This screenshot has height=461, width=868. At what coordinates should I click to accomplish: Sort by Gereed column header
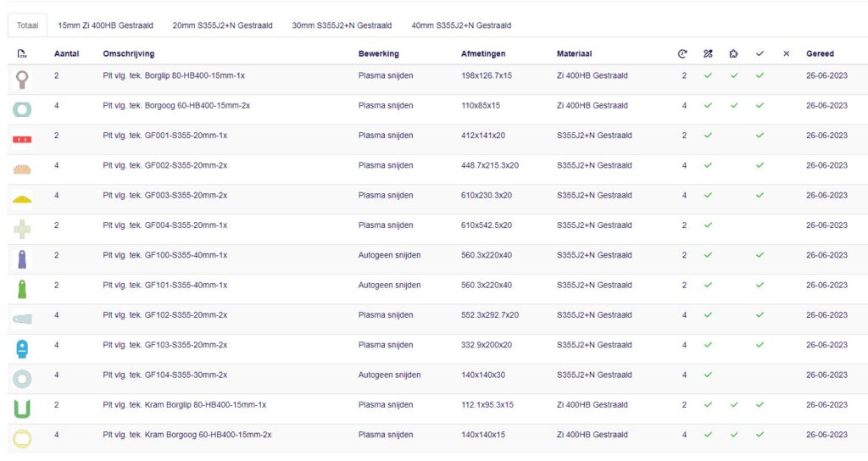(820, 53)
